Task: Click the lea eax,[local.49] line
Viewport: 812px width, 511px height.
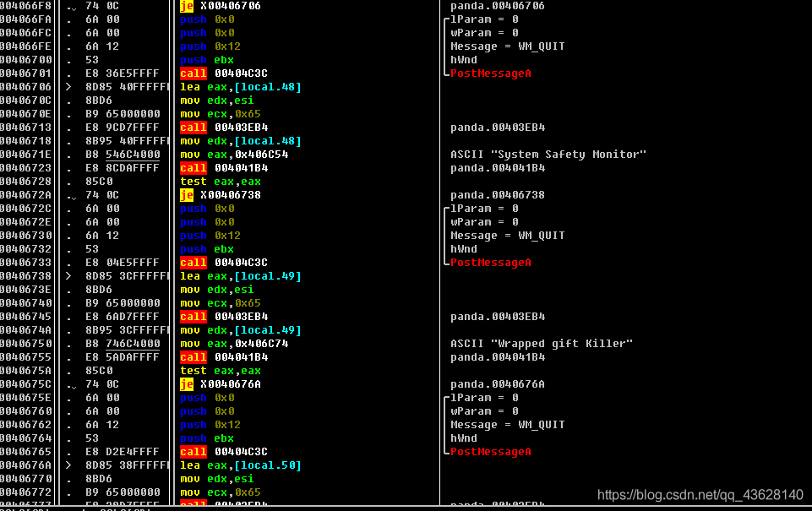Action: point(241,276)
